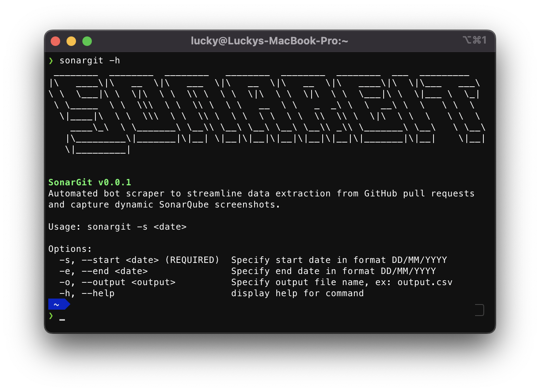Viewport: 540px width, 392px height.
Task: Click the '-o, --output <output>' option
Action: click(x=117, y=282)
